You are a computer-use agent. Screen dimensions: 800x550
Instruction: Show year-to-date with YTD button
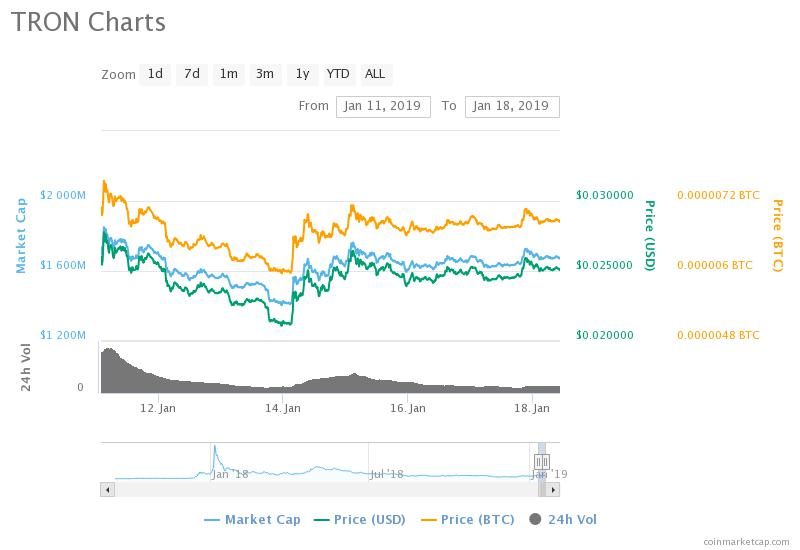(338, 74)
